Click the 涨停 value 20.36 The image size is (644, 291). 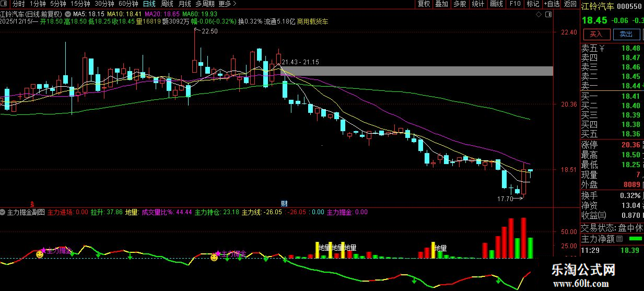(630, 145)
